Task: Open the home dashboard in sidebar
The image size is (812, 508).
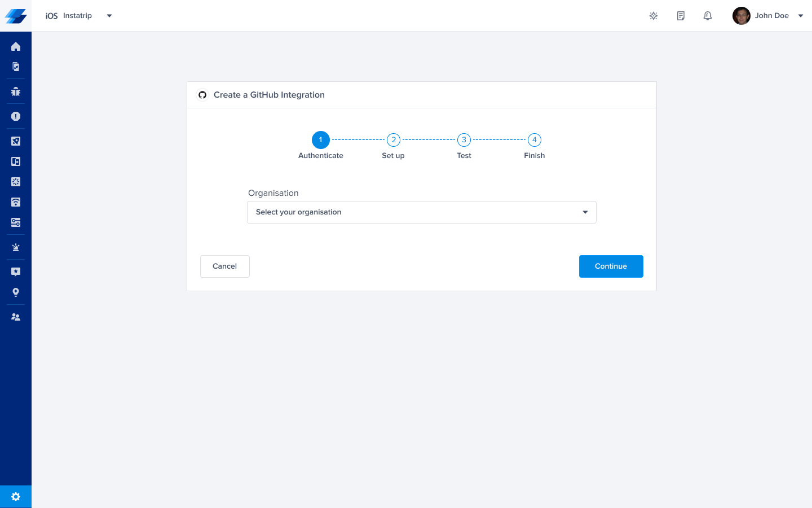Action: click(x=16, y=46)
